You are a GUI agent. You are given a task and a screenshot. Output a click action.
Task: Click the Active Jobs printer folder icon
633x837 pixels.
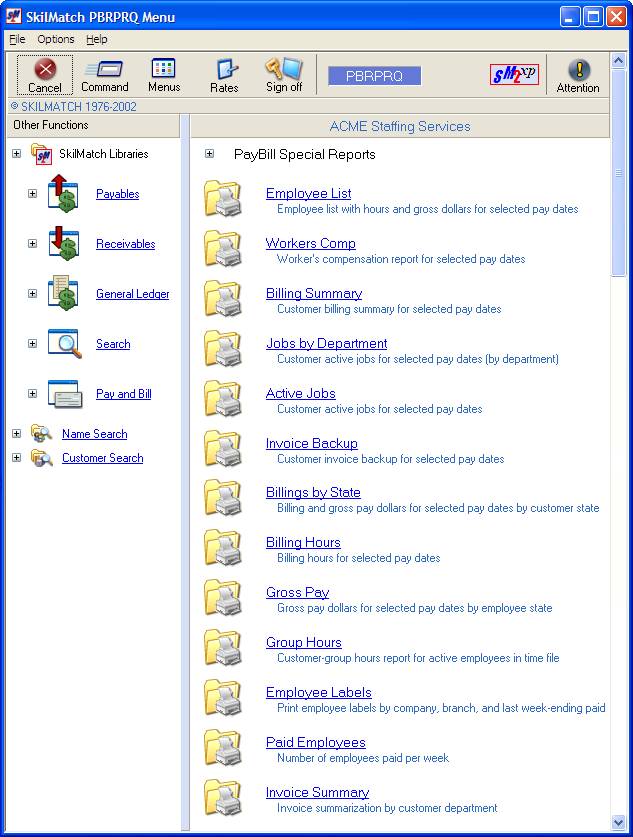click(x=223, y=398)
